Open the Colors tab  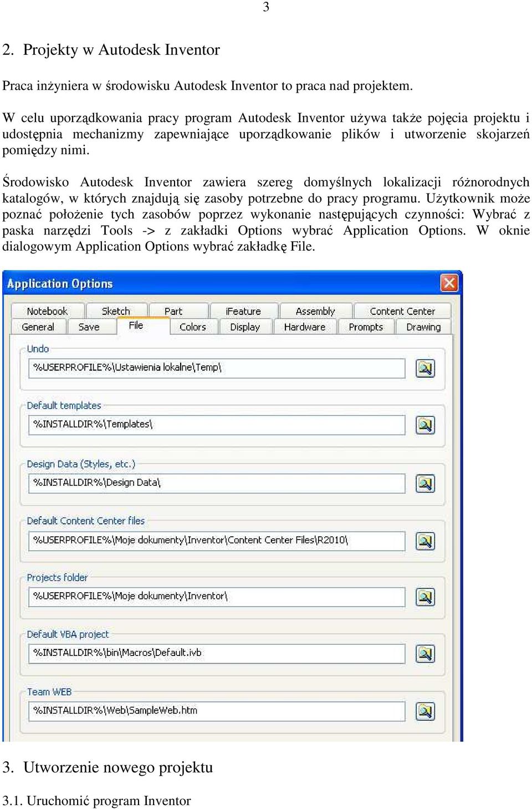193,327
